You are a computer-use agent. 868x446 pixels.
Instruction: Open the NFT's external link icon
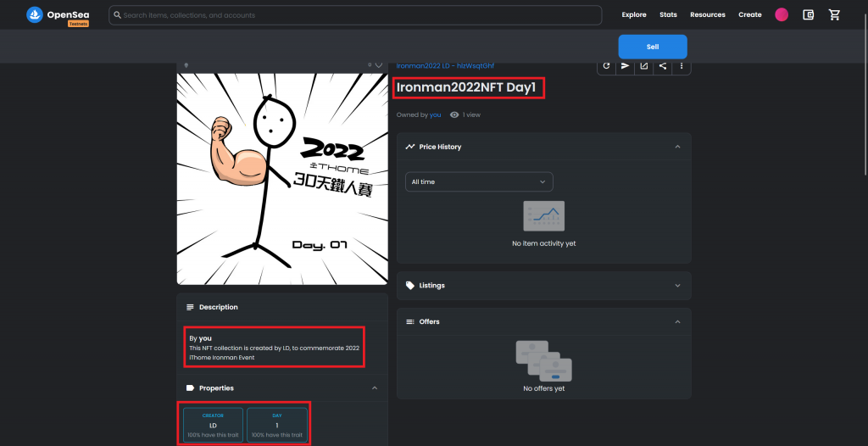[644, 66]
